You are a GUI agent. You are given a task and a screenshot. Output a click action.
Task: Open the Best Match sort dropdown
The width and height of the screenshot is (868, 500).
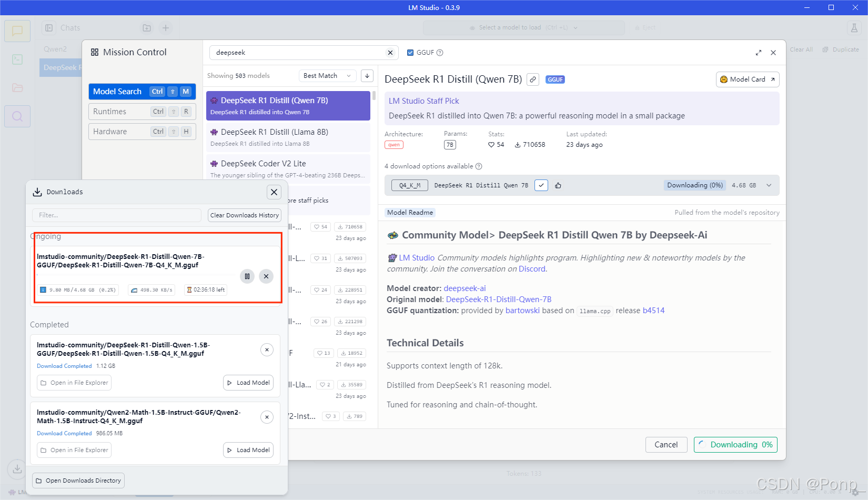tap(327, 76)
